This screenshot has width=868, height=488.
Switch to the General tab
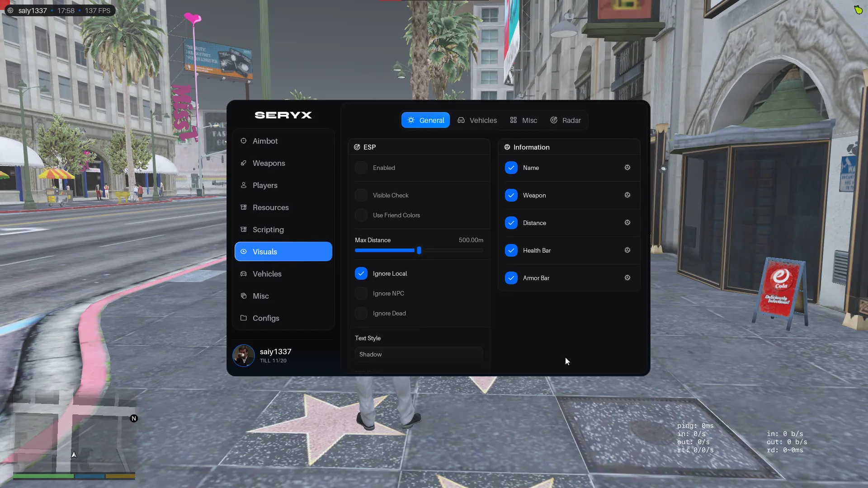point(425,120)
